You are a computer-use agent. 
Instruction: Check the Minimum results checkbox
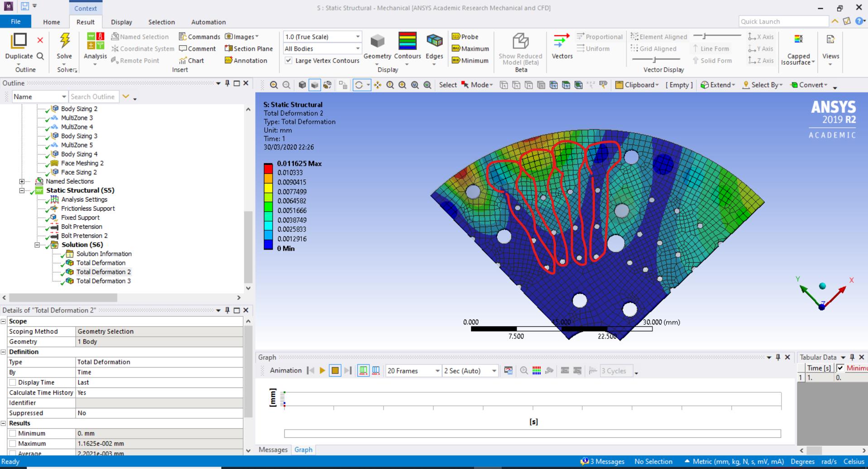pyautogui.click(x=13, y=433)
